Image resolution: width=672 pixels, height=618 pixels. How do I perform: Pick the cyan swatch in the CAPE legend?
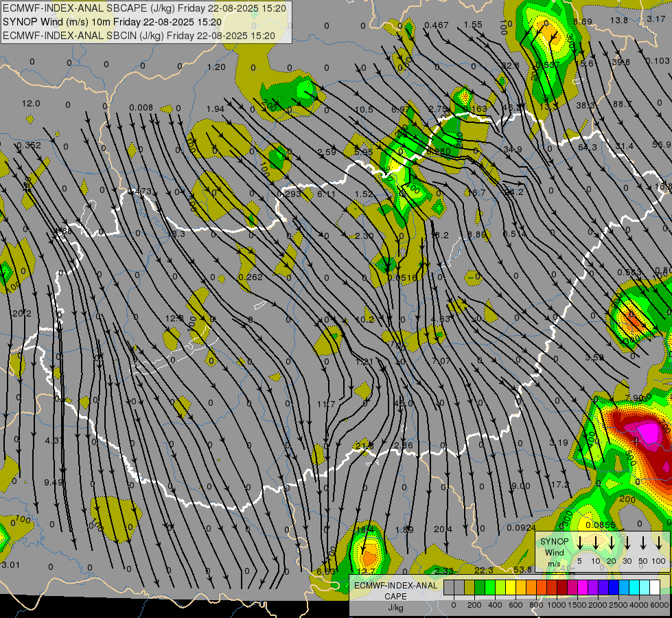click(634, 588)
